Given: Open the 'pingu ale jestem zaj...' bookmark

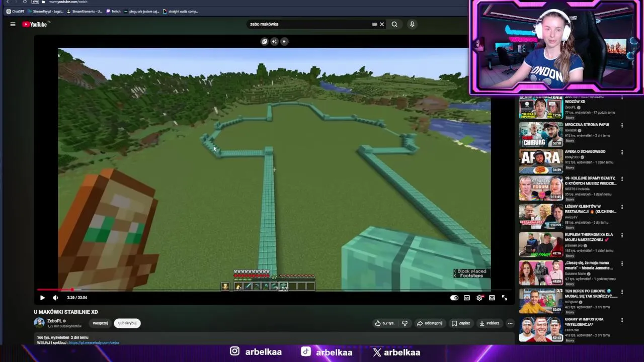Looking at the screenshot, I should coord(142,11).
